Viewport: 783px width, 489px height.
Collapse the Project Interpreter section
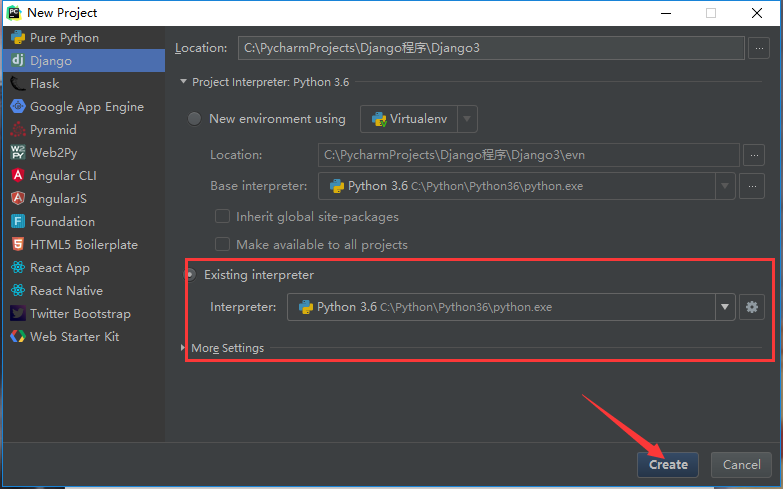183,81
